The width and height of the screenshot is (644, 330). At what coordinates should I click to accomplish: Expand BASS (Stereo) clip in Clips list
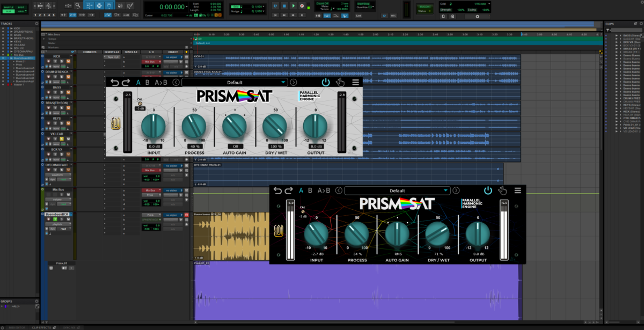[620, 35]
